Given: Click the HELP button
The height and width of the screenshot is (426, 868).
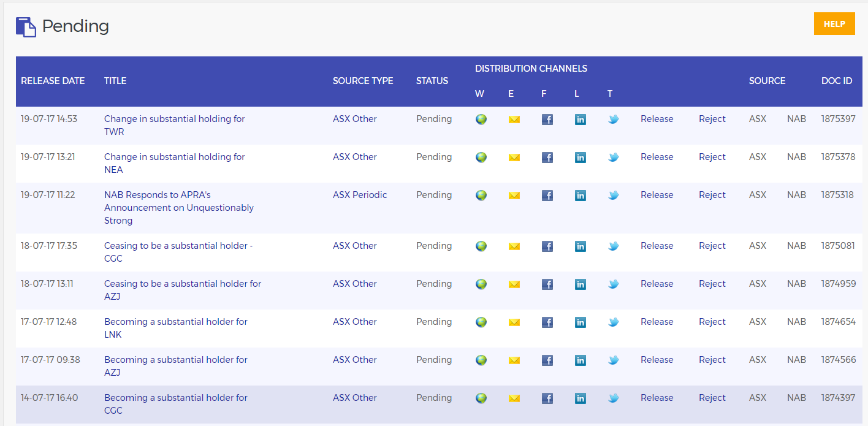Looking at the screenshot, I should pyautogui.click(x=834, y=24).
